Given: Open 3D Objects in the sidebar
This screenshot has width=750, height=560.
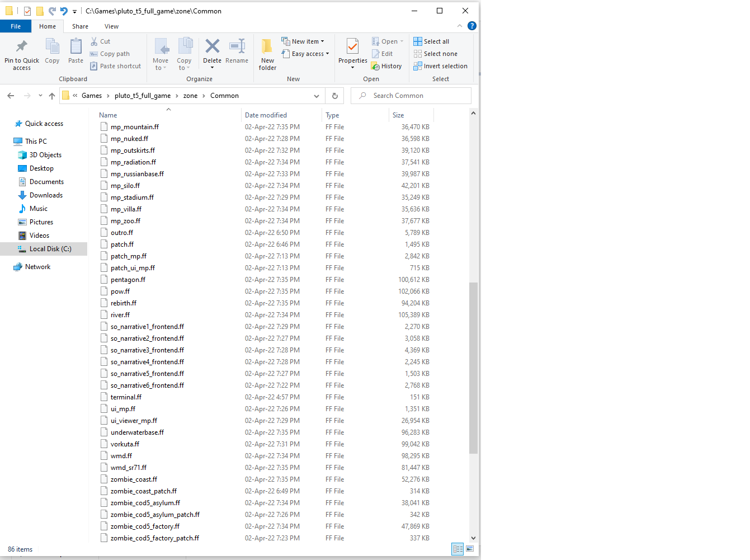Looking at the screenshot, I should tap(45, 155).
